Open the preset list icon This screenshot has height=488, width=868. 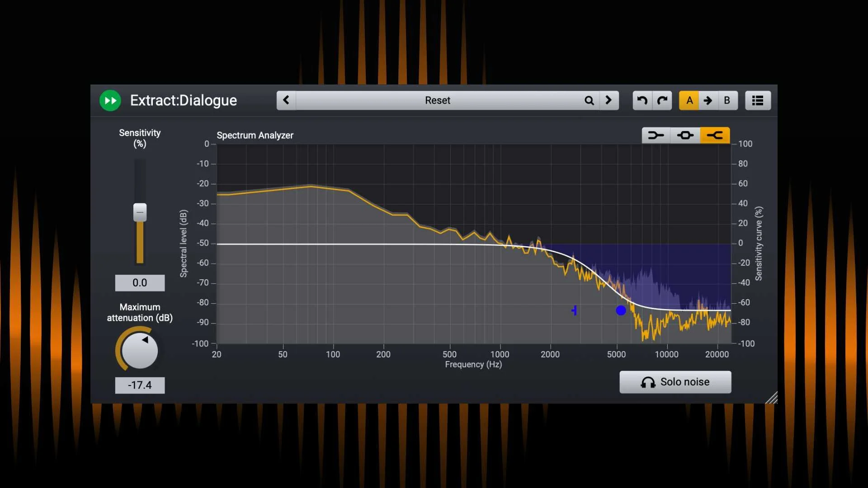point(758,100)
